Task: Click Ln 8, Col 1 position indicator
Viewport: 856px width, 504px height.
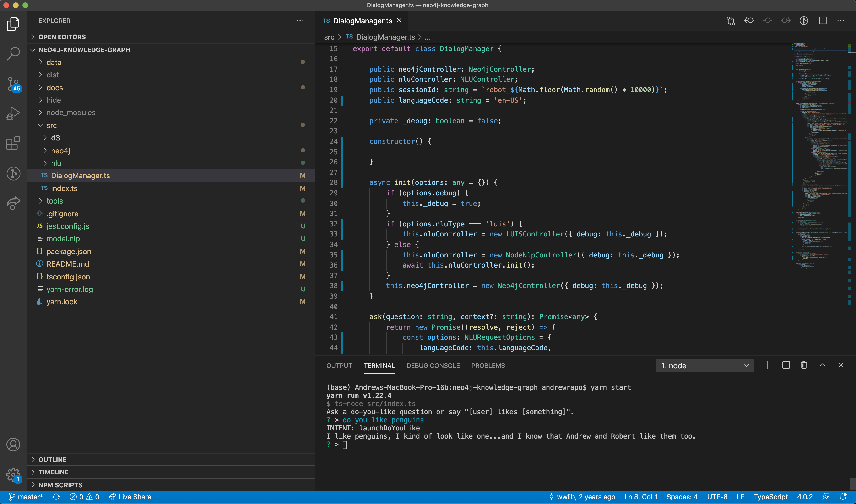Action: point(641,497)
